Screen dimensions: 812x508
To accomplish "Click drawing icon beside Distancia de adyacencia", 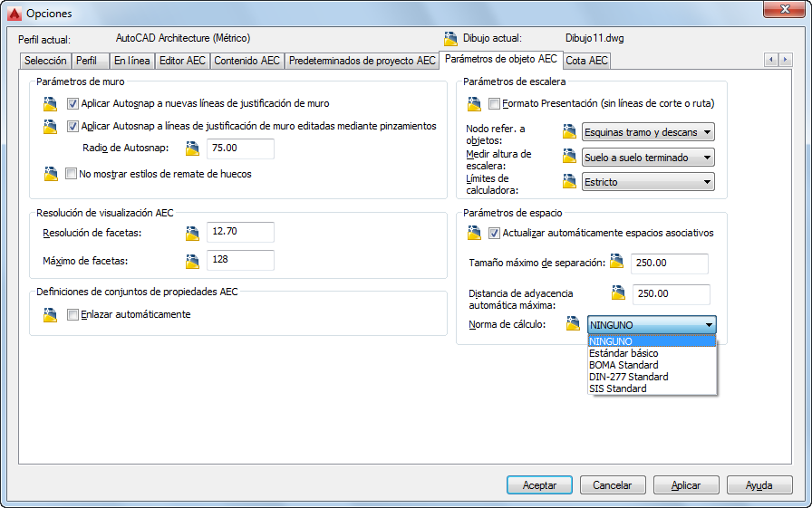I will (x=618, y=292).
